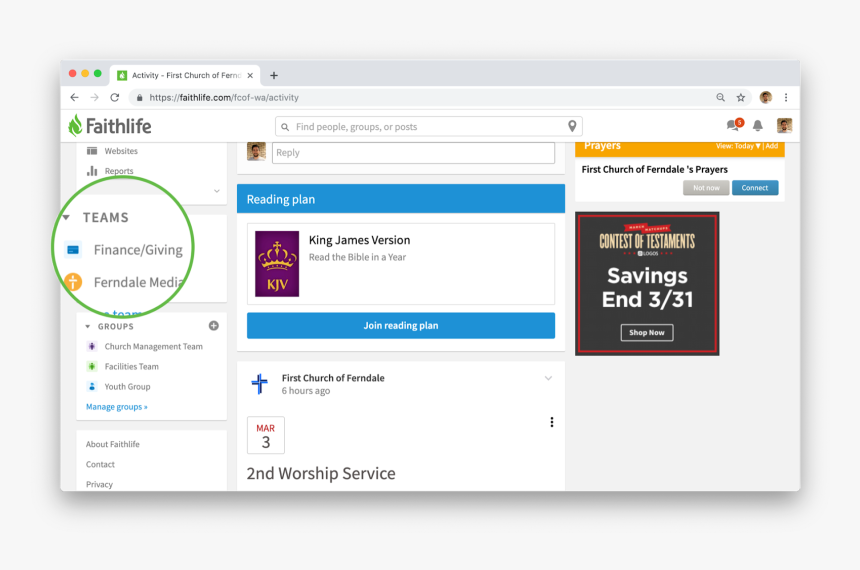Click the Not now button
Viewport: 860px width, 570px height.
point(706,188)
